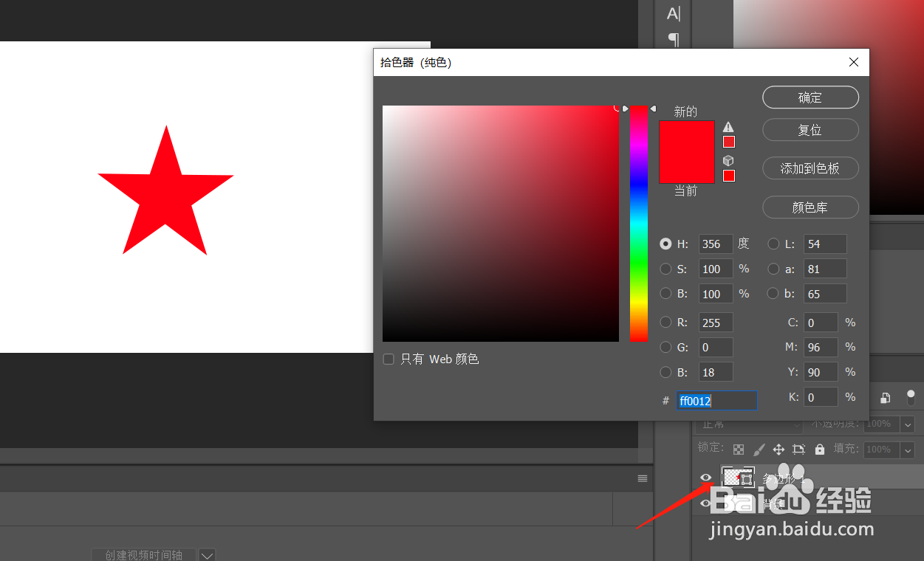Select the HSB brightness B radio button
Viewport: 924px width, 561px height.
[x=666, y=293]
